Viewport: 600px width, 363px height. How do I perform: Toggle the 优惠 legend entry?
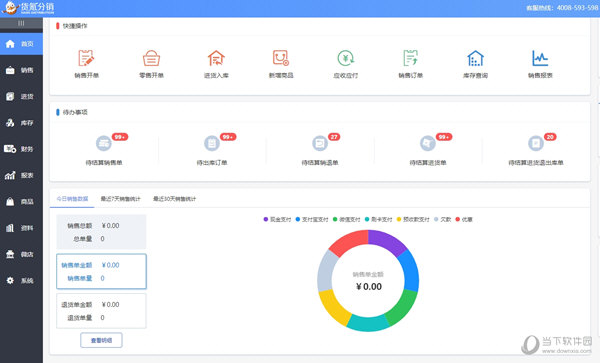(464, 220)
